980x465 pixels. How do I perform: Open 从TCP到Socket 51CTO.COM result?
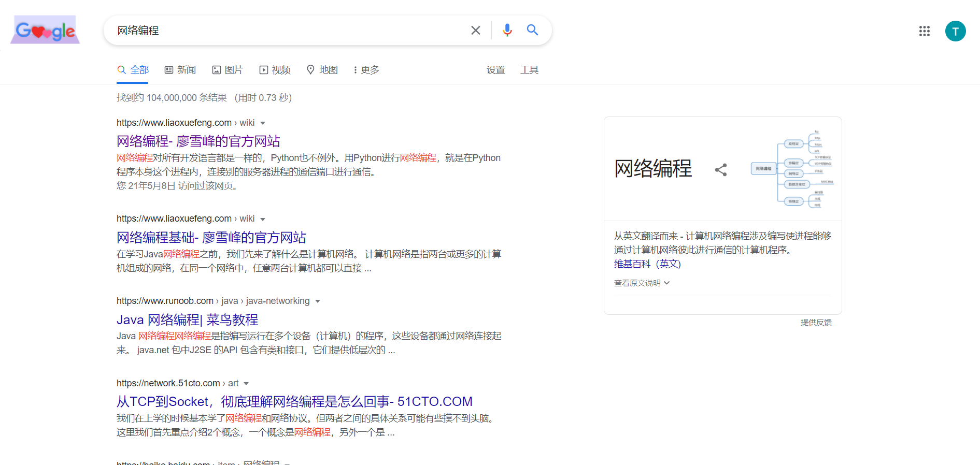[294, 401]
